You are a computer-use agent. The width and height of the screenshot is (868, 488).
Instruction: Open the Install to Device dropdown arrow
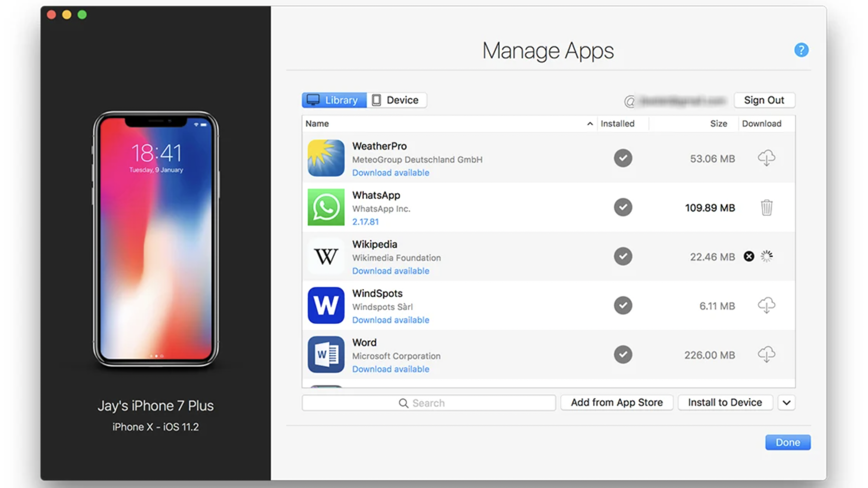786,402
